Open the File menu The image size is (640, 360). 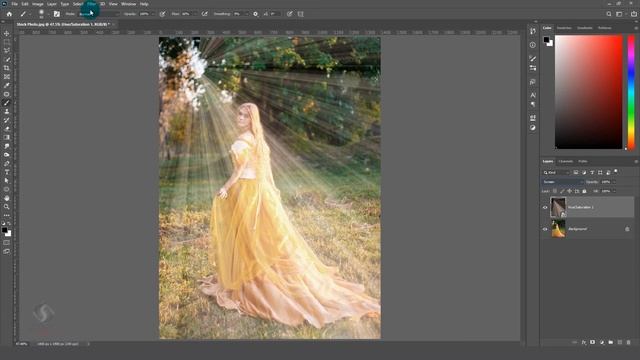(x=14, y=4)
